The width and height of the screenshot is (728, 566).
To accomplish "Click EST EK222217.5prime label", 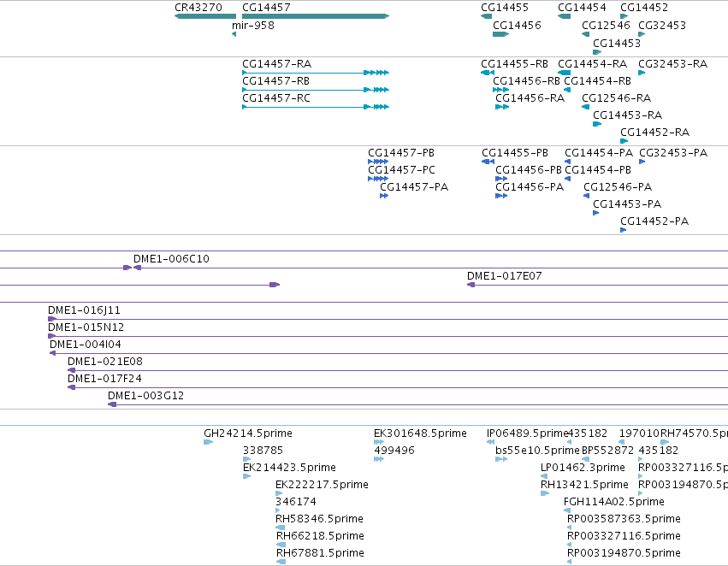I will pos(323,485).
